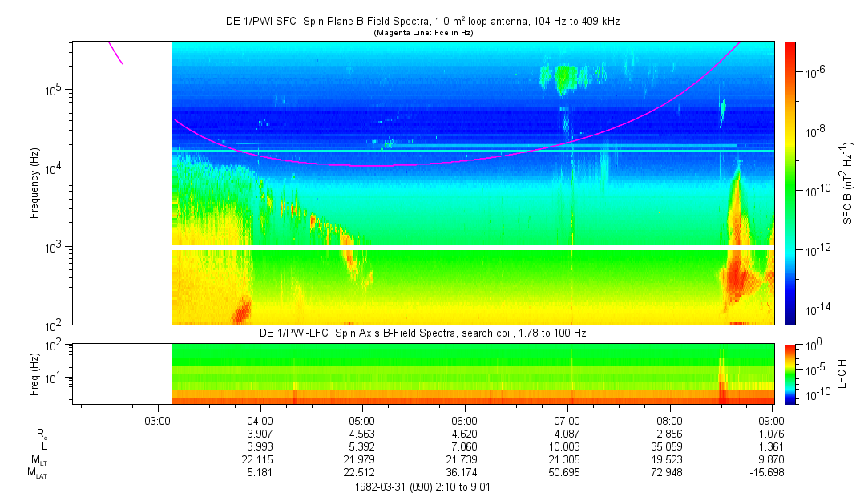This screenshot has width=868, height=497.
Task: Click the "Frequency (Hz)" y-axis label
Action: coord(34,183)
